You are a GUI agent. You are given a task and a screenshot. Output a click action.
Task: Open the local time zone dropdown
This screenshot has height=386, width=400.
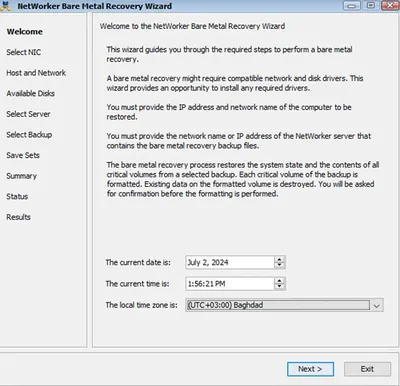pos(377,305)
